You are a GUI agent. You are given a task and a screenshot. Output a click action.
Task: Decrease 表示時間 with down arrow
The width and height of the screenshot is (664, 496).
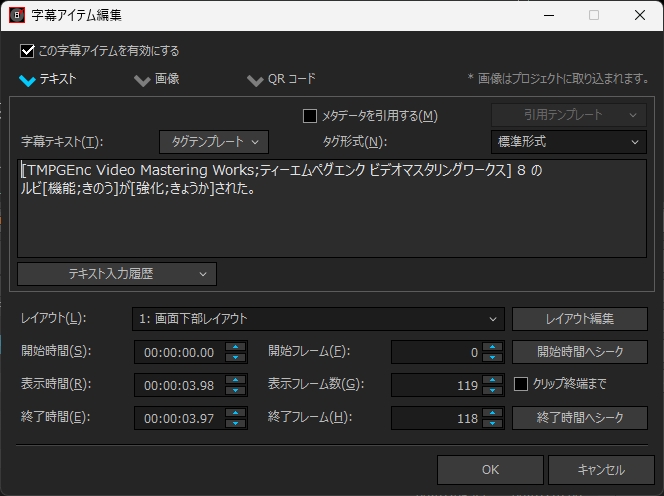(235, 391)
